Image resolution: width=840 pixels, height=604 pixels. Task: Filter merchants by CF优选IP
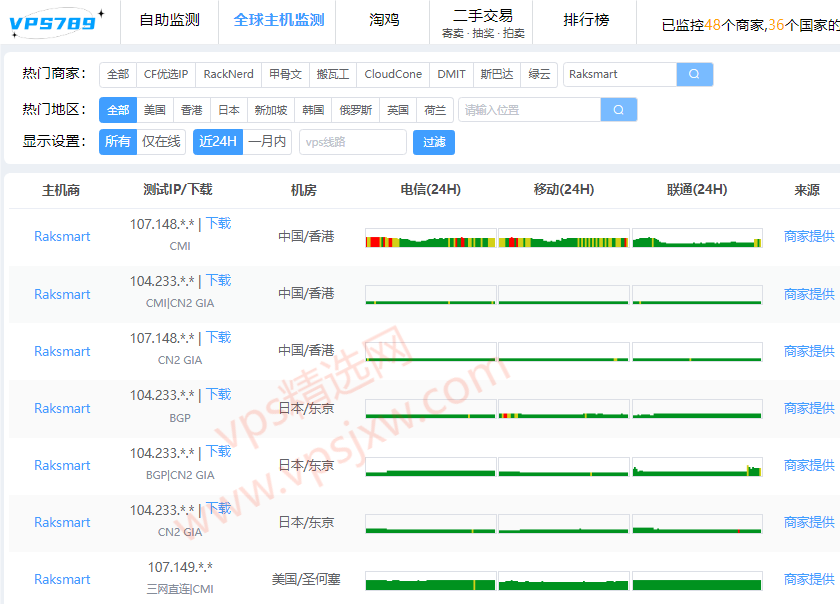pos(166,74)
